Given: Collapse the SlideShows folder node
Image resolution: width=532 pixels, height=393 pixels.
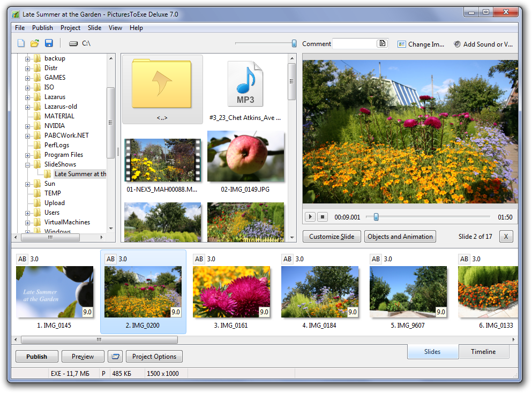Looking at the screenshot, I should click(27, 165).
